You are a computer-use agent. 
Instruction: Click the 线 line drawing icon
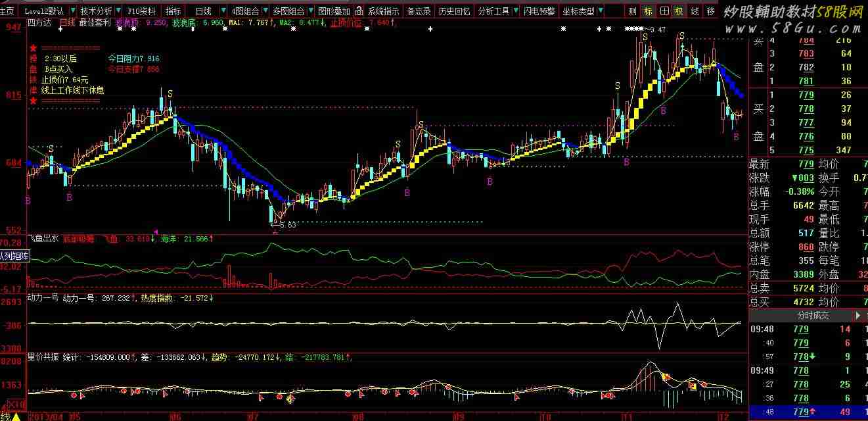(695, 11)
